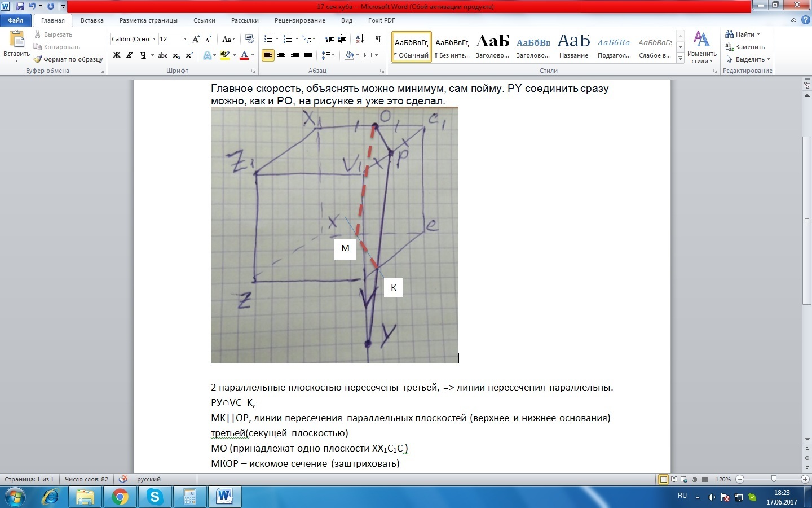
Task: Apply Название title style
Action: [573, 47]
